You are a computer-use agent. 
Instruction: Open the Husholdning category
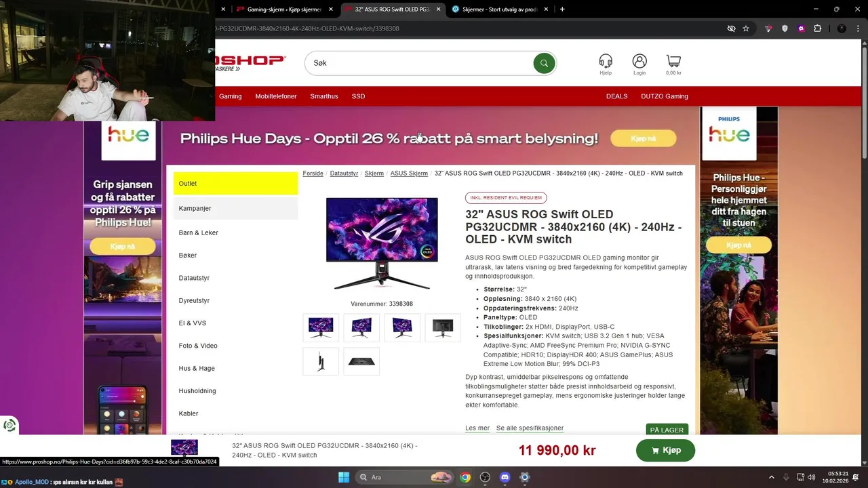point(197,391)
